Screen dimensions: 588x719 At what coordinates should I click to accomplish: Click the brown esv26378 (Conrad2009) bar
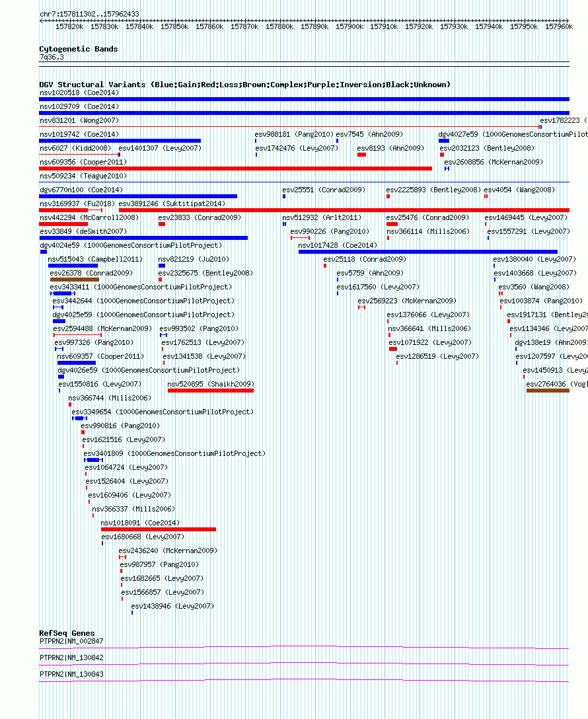[x=74, y=280]
